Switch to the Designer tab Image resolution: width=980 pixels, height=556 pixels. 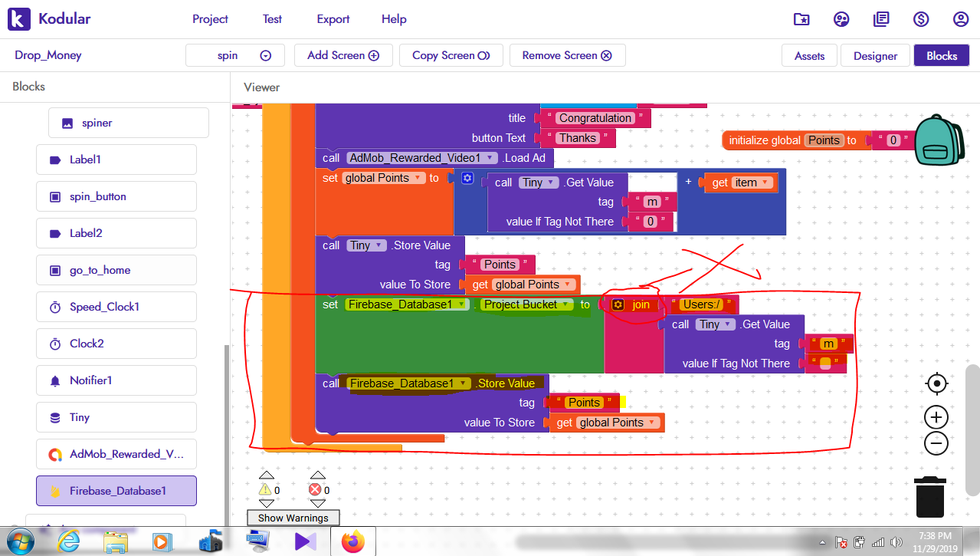(875, 55)
